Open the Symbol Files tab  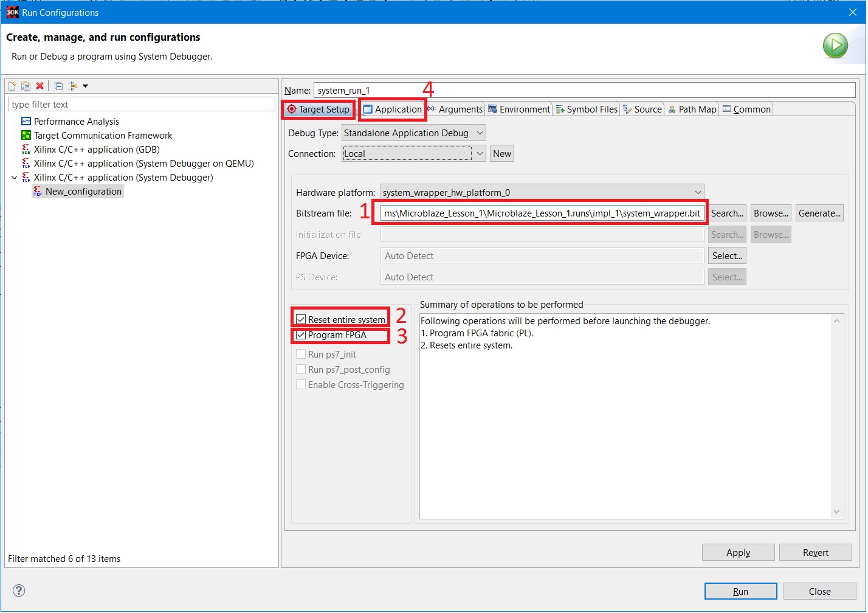pyautogui.click(x=587, y=109)
